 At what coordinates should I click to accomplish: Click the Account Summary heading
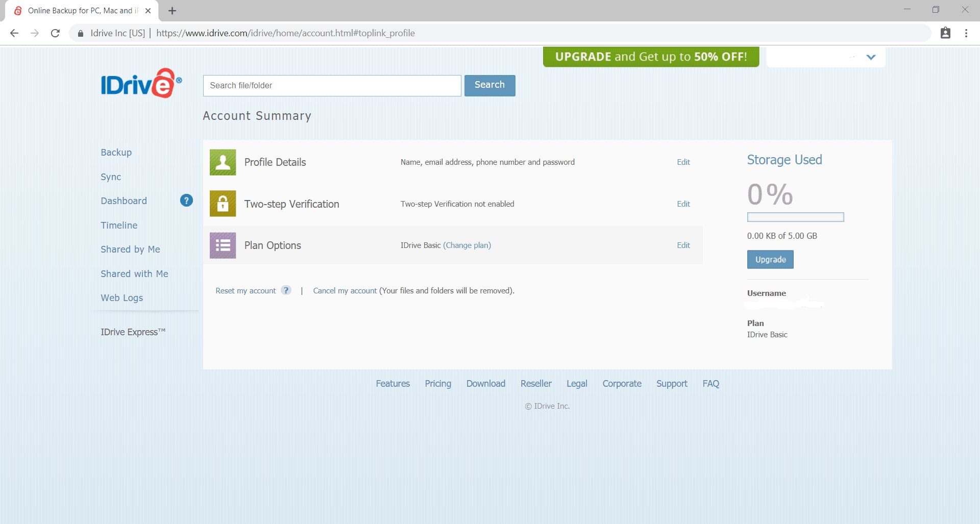point(257,116)
